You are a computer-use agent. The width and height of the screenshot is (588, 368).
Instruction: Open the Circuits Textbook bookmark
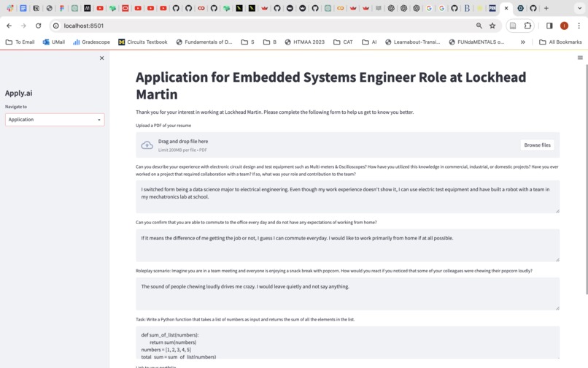pyautogui.click(x=143, y=42)
